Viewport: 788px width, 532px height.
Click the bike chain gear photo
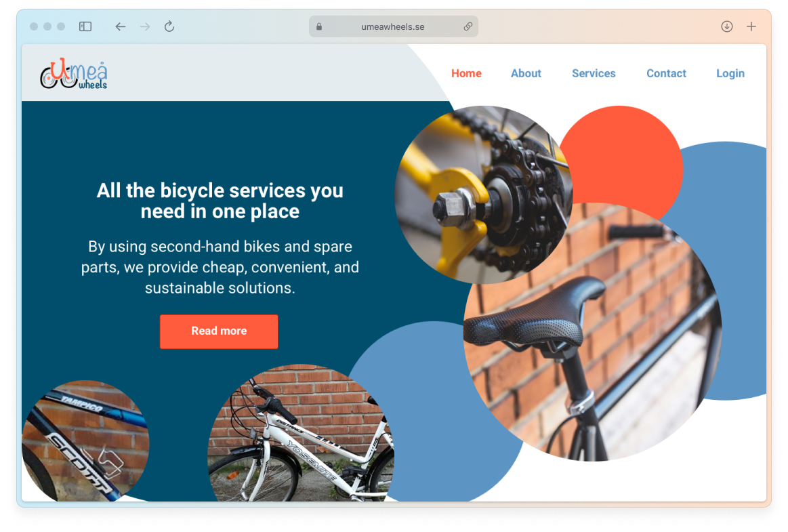[484, 195]
